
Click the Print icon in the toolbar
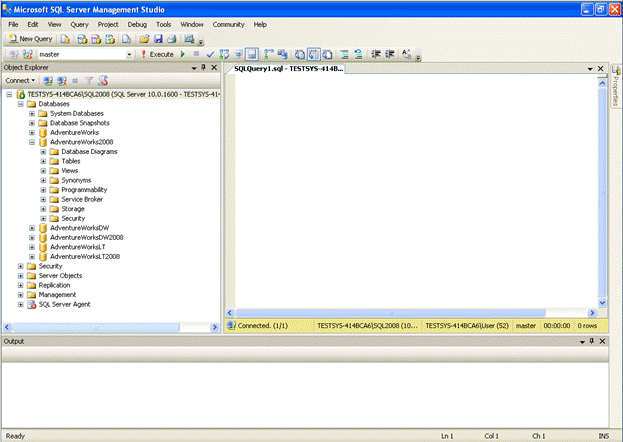click(x=172, y=39)
